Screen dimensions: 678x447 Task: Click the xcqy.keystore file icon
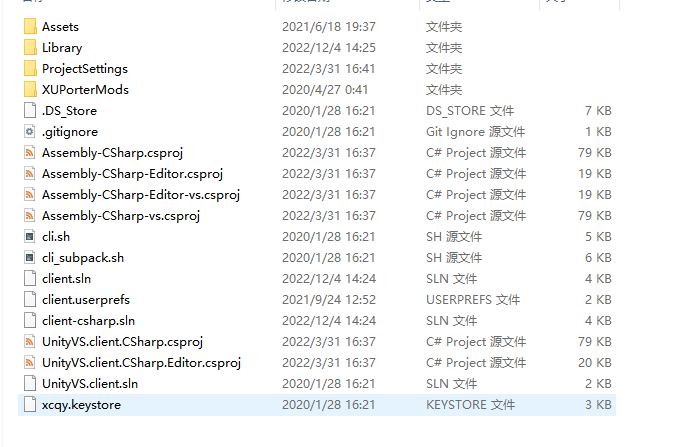30,405
